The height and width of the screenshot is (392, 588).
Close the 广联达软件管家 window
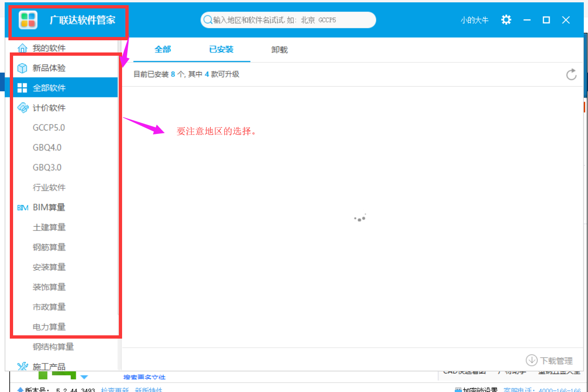pos(566,20)
